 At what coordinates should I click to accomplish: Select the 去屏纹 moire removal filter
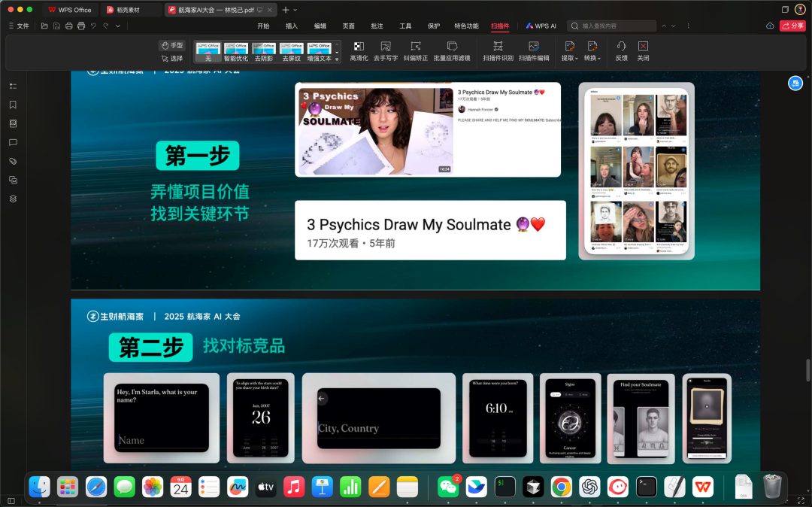pos(292,53)
